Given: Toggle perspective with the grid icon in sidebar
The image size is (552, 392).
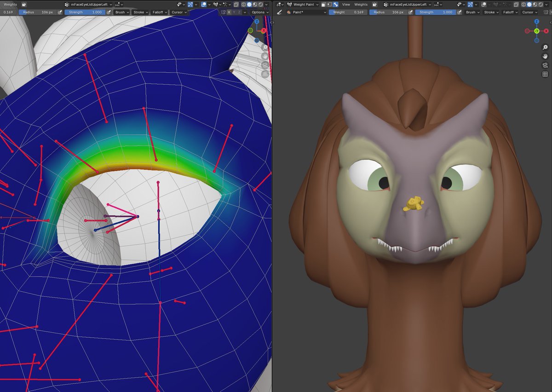Looking at the screenshot, I should [545, 74].
